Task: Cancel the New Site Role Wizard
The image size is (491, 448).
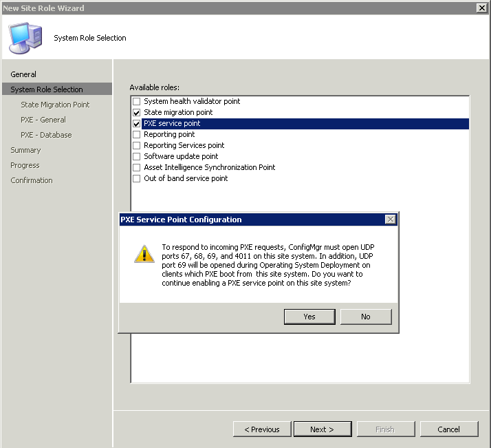Action: point(449,429)
